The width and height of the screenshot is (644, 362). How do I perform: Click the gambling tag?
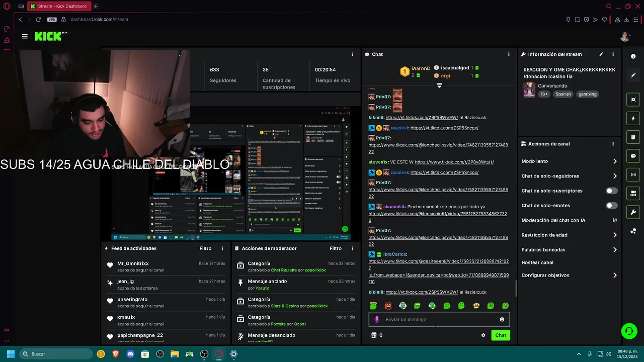587,94
